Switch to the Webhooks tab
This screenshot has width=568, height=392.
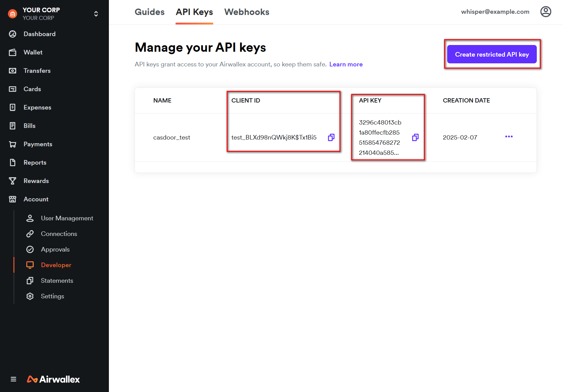click(x=247, y=12)
